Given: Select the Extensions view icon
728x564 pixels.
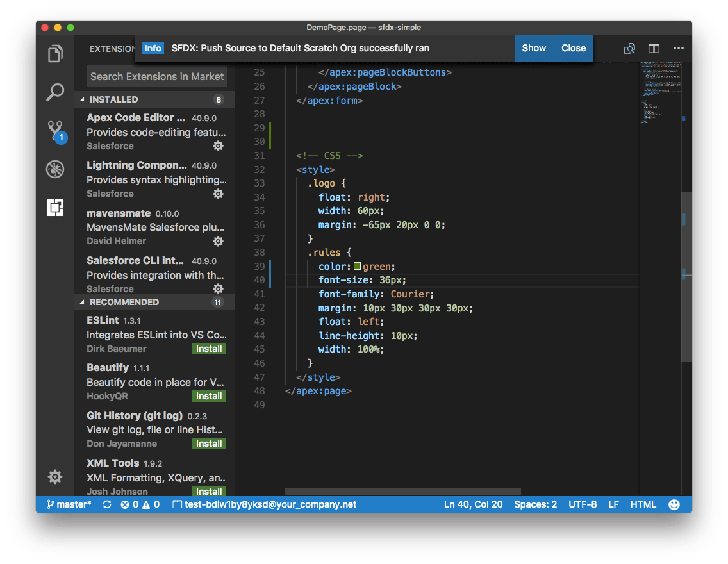Looking at the screenshot, I should pos(55,208).
